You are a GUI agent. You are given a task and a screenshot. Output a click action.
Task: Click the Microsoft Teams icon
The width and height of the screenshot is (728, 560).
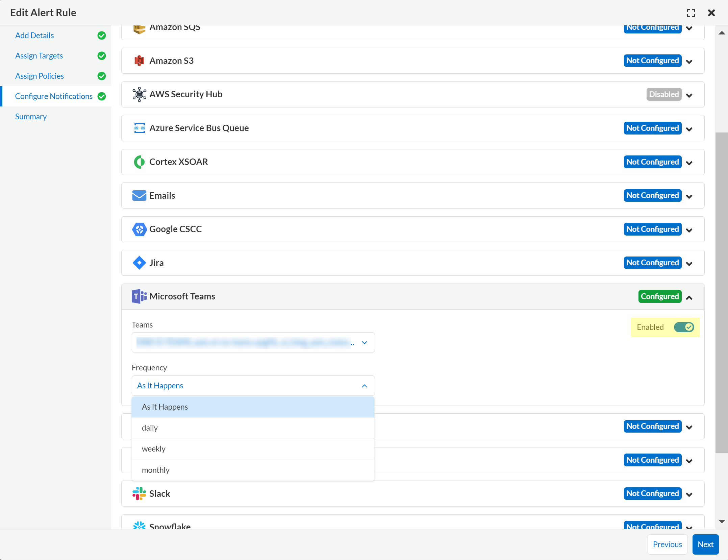(139, 296)
